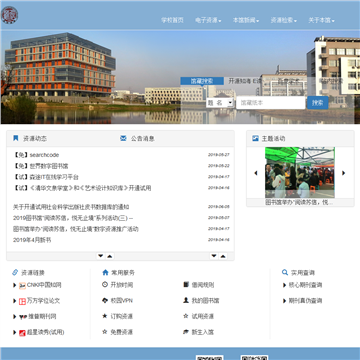Viewport: 360px width, 360px height.
Task: Select the 馆藏搜索 search tab
Action: [x=202, y=81]
